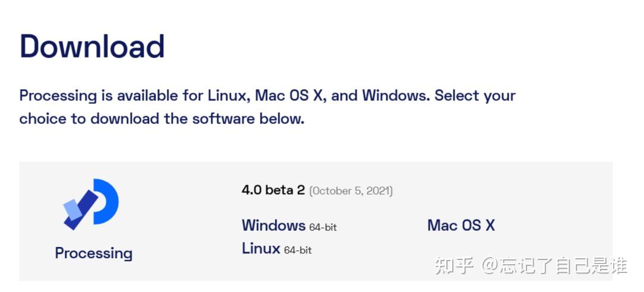Click the @忘记了自己是谁 username watermark
The image size is (644, 292).
click(x=554, y=265)
